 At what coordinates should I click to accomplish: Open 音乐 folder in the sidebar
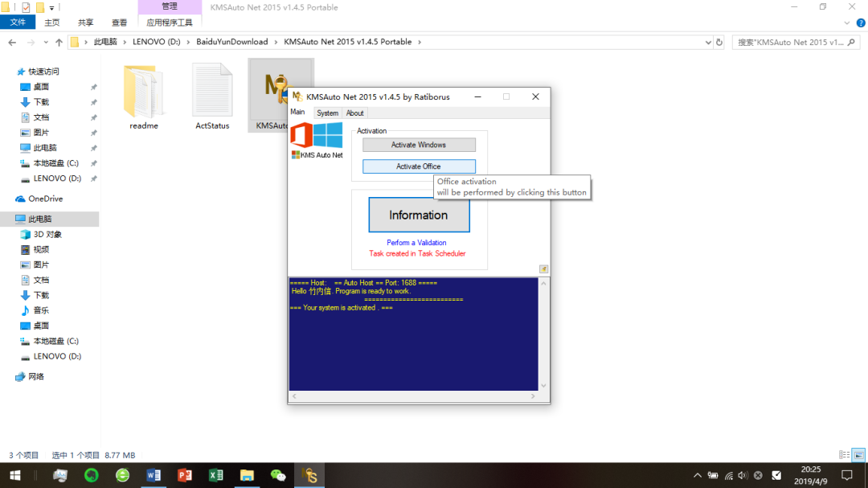(41, 311)
